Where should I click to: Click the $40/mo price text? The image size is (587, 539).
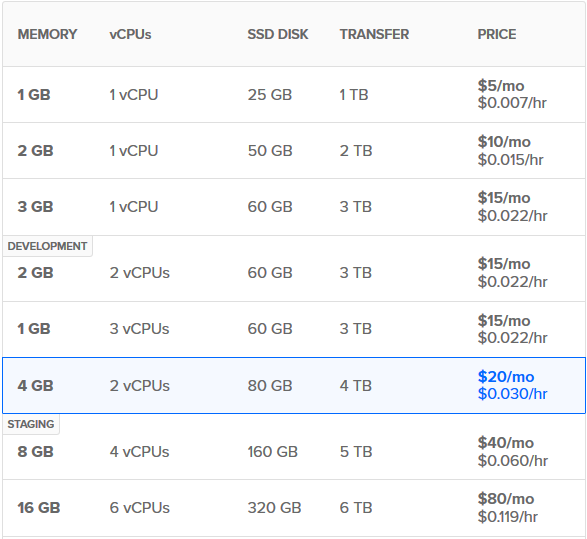coord(506,443)
